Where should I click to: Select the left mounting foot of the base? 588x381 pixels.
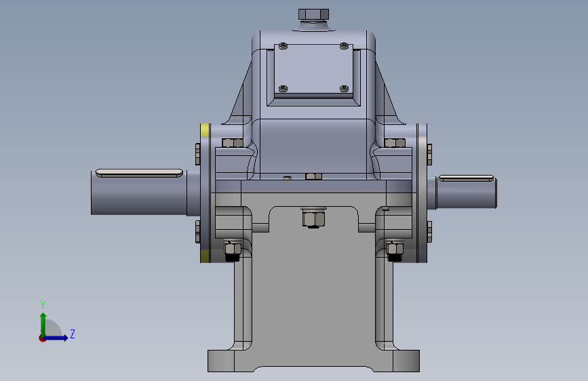[221, 361]
